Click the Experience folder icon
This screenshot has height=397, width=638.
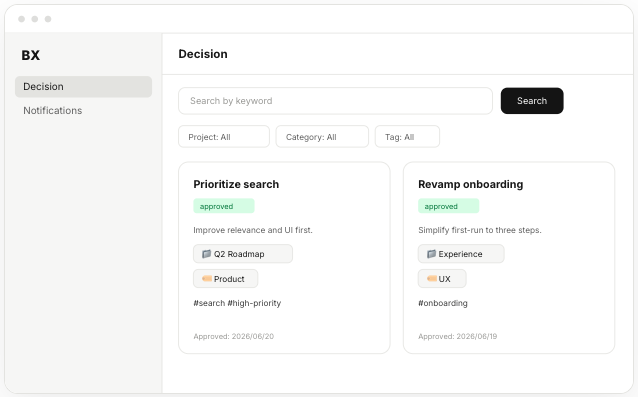pyautogui.click(x=431, y=254)
